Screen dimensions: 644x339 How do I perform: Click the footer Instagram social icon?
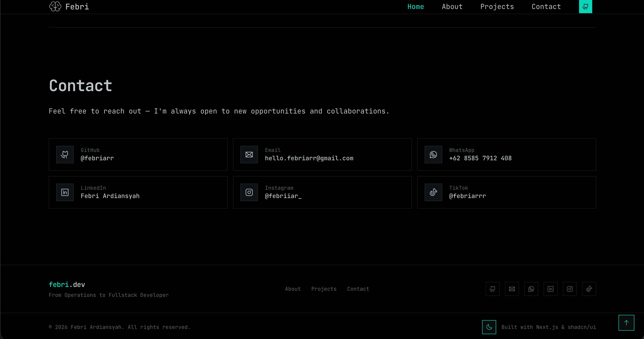click(x=570, y=289)
